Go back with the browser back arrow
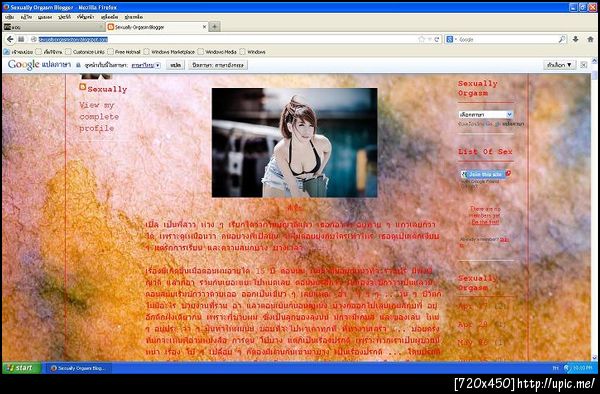Image resolution: width=600 pixels, height=394 pixels. point(10,39)
